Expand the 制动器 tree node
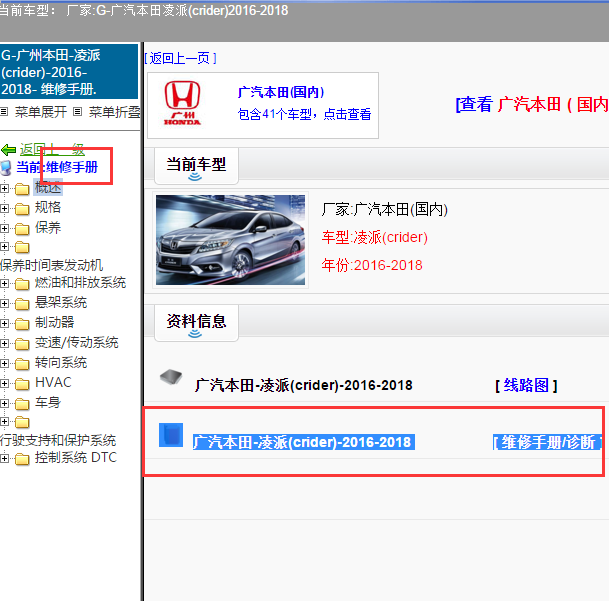 click(4, 324)
